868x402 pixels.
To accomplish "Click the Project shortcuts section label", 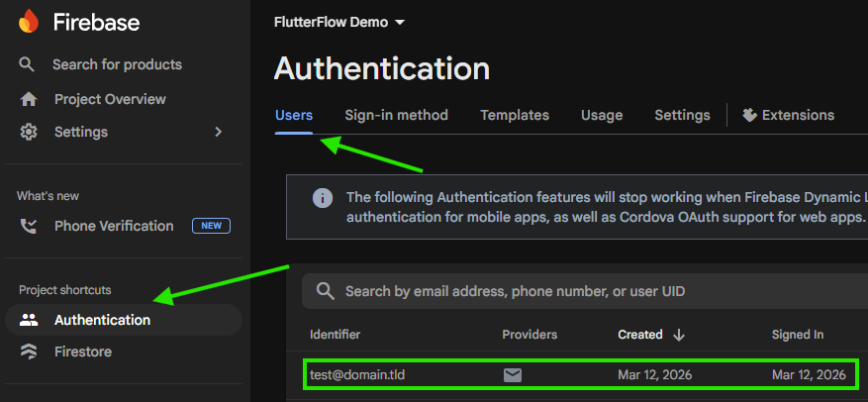I will [x=64, y=290].
